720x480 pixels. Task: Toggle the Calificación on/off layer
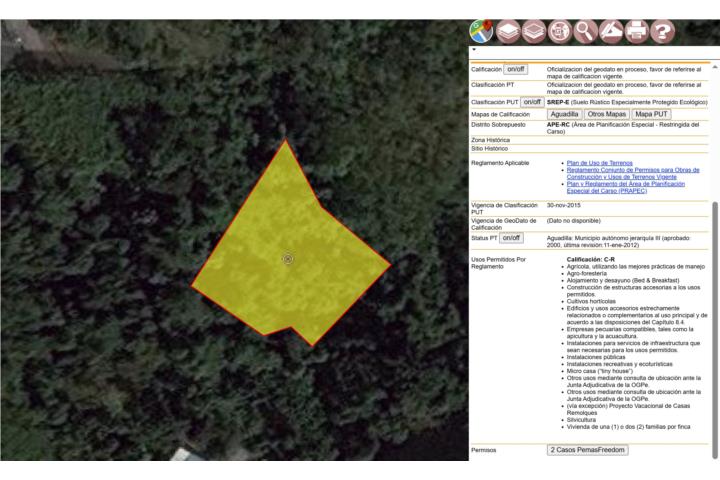coord(515,70)
